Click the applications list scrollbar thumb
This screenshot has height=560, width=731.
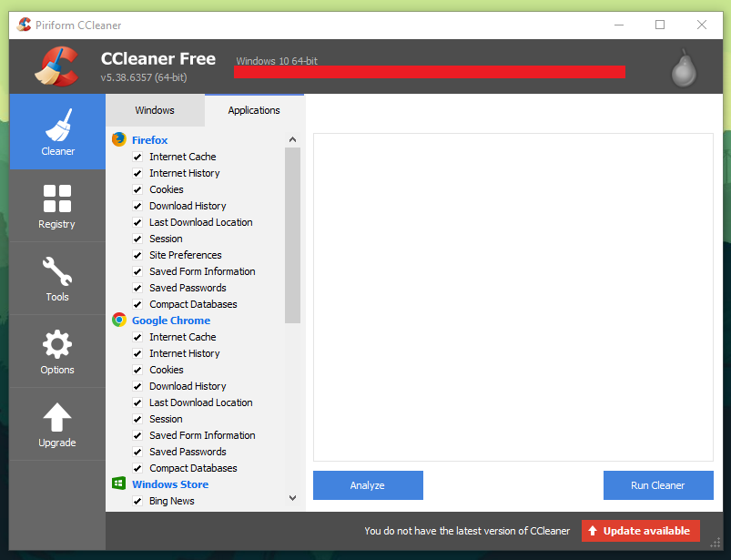(x=292, y=235)
